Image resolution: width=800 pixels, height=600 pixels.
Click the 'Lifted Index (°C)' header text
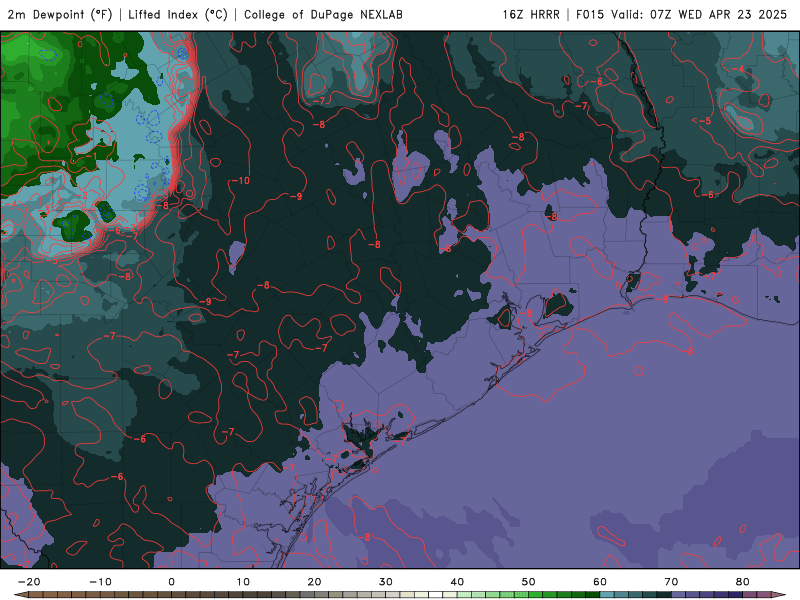coord(178,15)
